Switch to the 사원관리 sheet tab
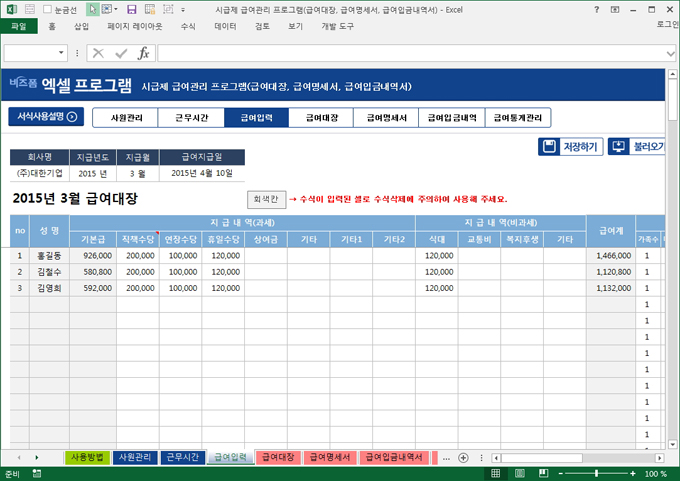680x481 pixels. [135, 457]
